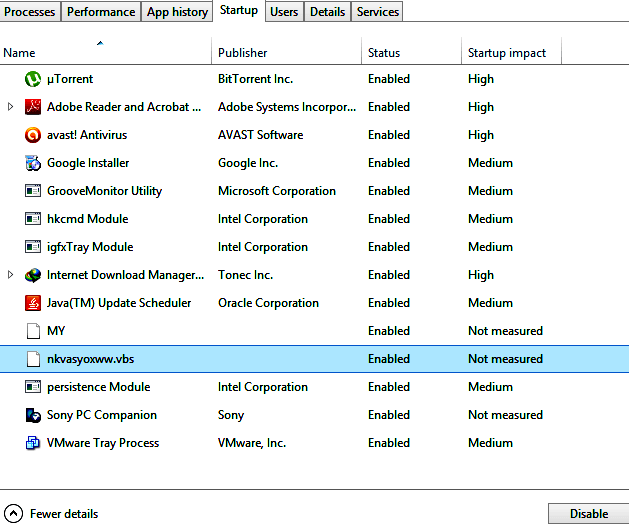Select Internet Download Manager name text
The width and height of the screenshot is (629, 527).
click(125, 275)
